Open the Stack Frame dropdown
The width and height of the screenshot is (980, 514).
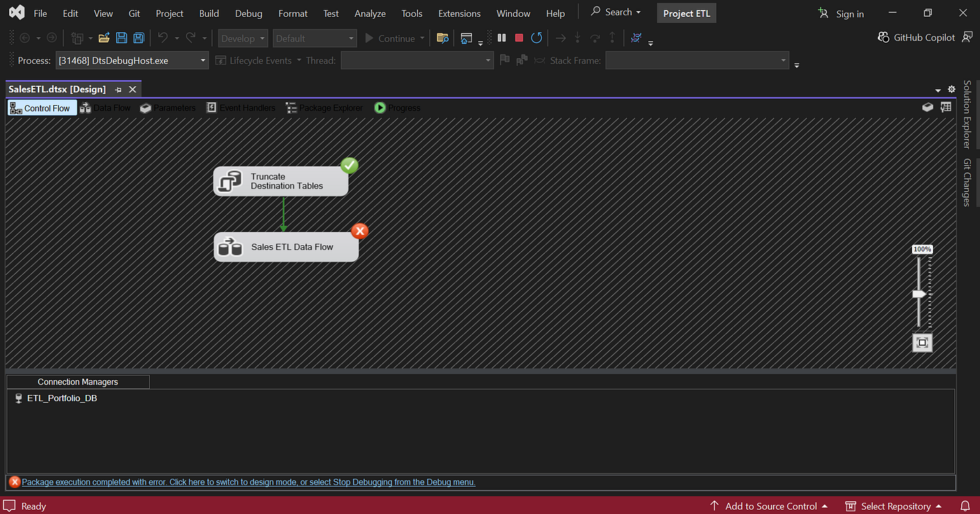tap(697, 61)
